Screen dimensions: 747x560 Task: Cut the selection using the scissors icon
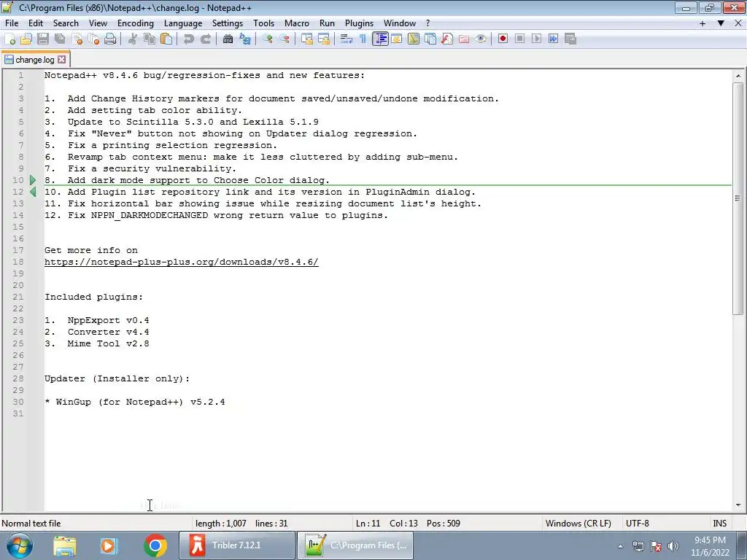pos(133,39)
